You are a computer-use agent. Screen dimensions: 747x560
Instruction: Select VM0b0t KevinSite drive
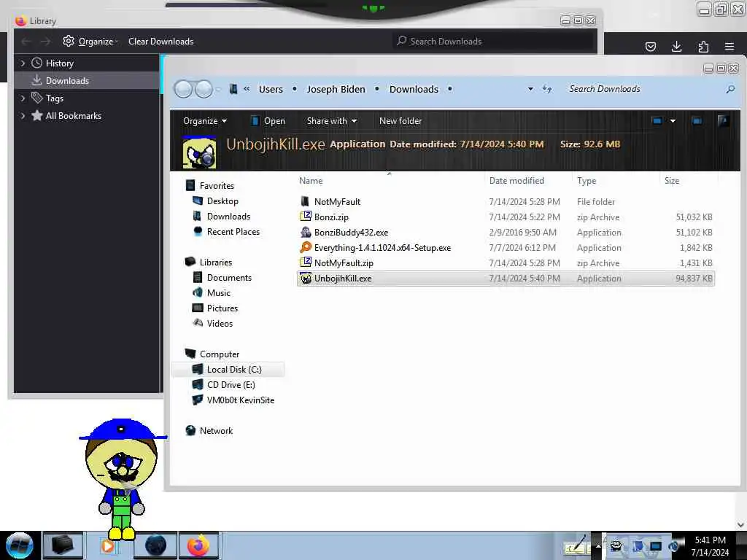click(241, 400)
